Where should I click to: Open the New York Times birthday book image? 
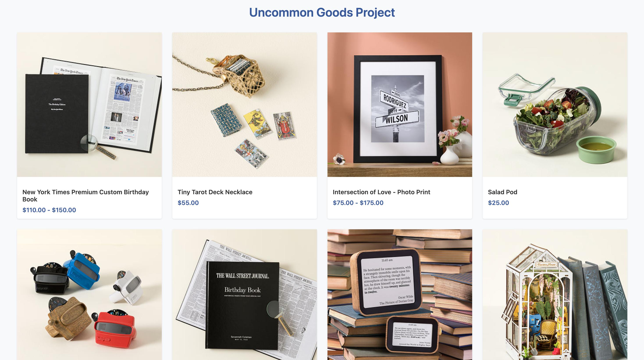[x=89, y=105]
